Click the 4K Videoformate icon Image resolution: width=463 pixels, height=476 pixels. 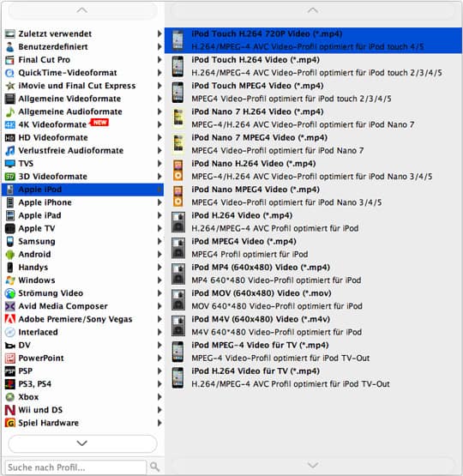pyautogui.click(x=10, y=124)
